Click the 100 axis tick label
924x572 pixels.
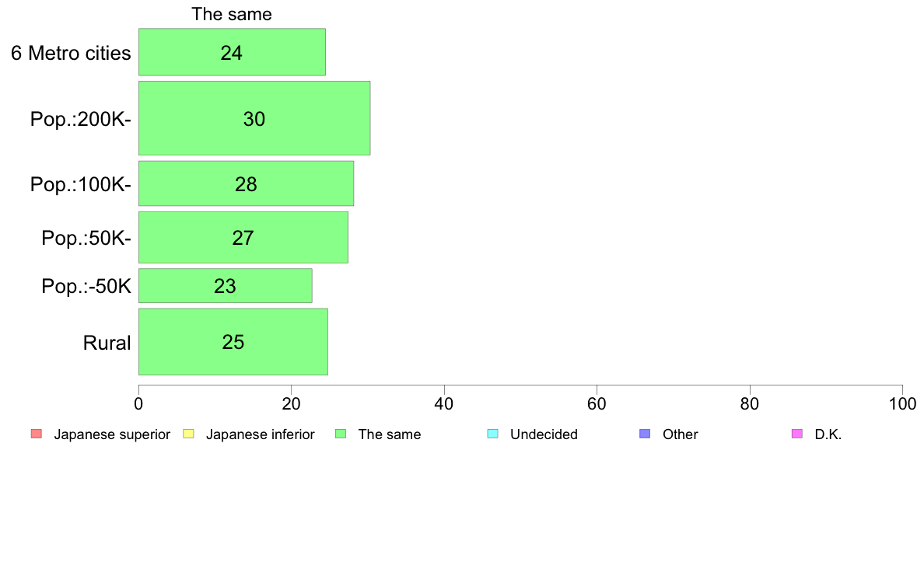902,403
